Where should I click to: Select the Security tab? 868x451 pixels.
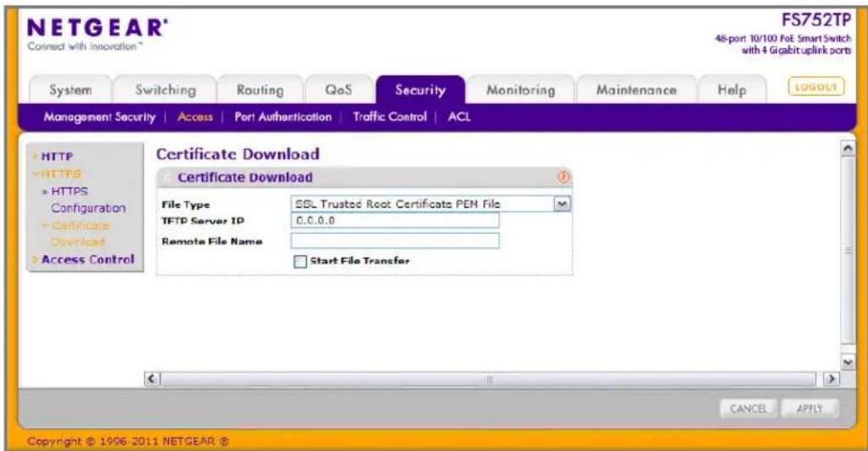(420, 90)
